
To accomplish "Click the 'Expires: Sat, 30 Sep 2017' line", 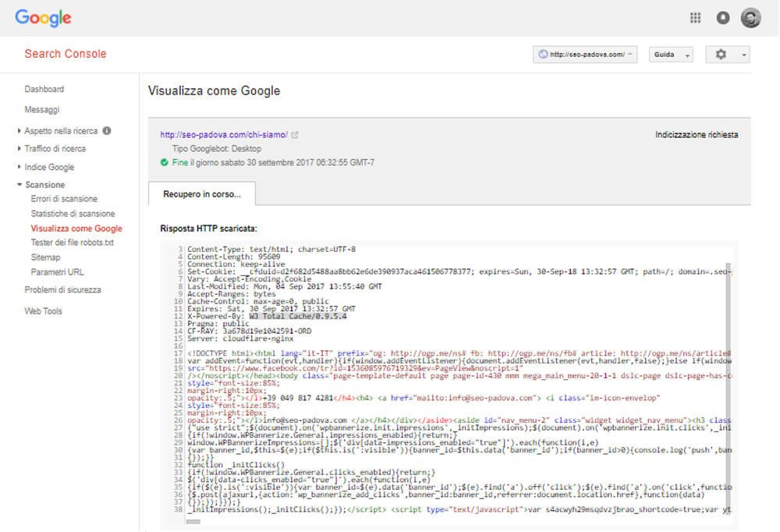I will [x=271, y=309].
